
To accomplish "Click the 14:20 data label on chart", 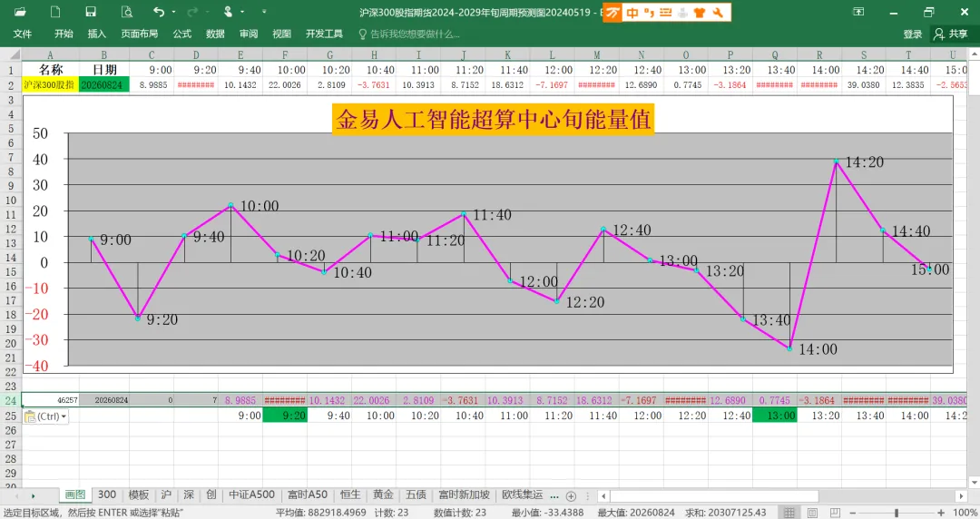I will [865, 162].
